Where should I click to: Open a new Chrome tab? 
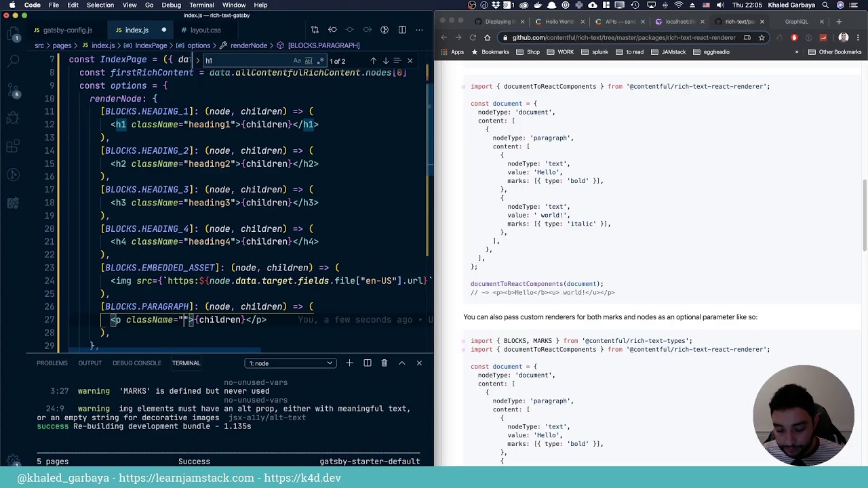839,22
